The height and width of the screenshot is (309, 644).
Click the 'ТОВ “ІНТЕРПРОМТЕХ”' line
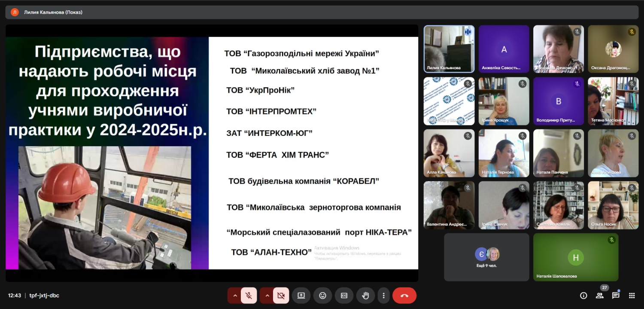click(x=271, y=111)
